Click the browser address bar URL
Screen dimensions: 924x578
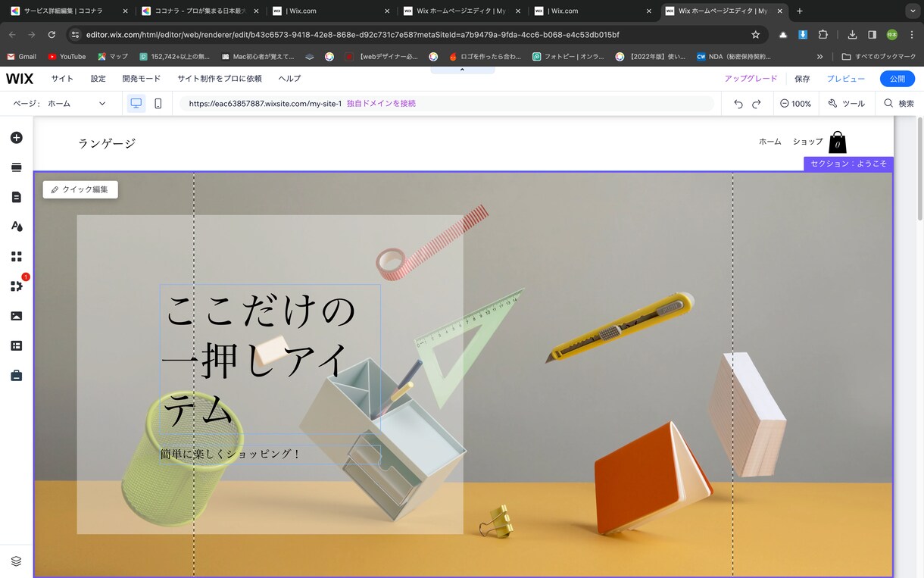352,35
